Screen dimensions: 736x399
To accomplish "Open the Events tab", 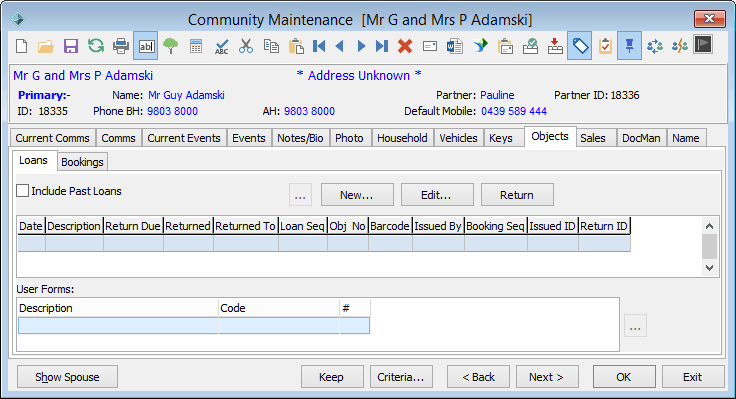I will 249,138.
